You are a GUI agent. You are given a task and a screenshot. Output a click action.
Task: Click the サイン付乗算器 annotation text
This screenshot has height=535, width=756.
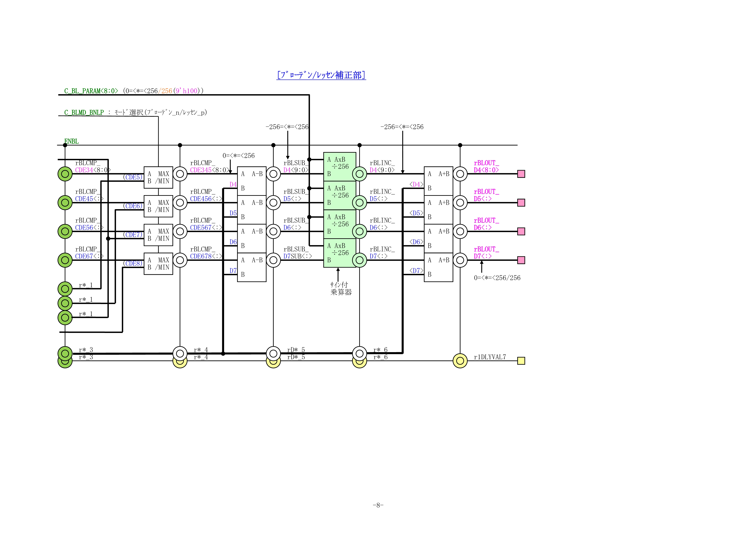[341, 289]
